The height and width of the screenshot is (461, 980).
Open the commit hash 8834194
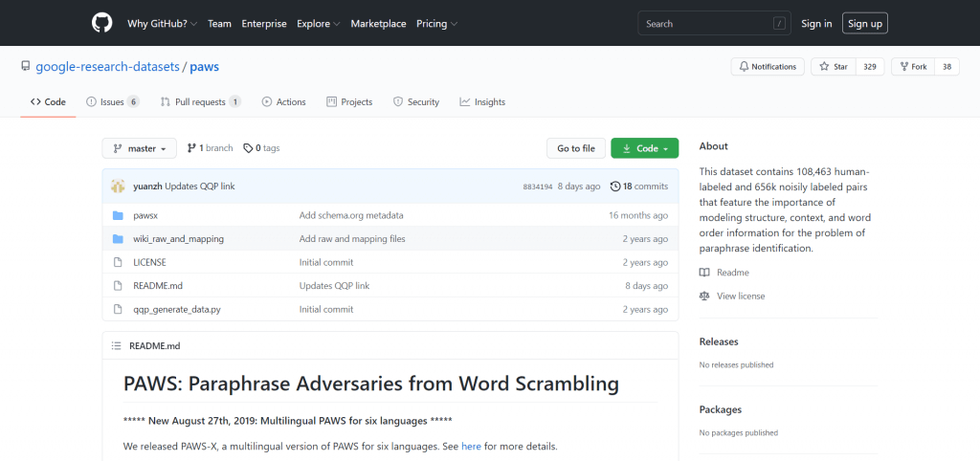tap(538, 187)
